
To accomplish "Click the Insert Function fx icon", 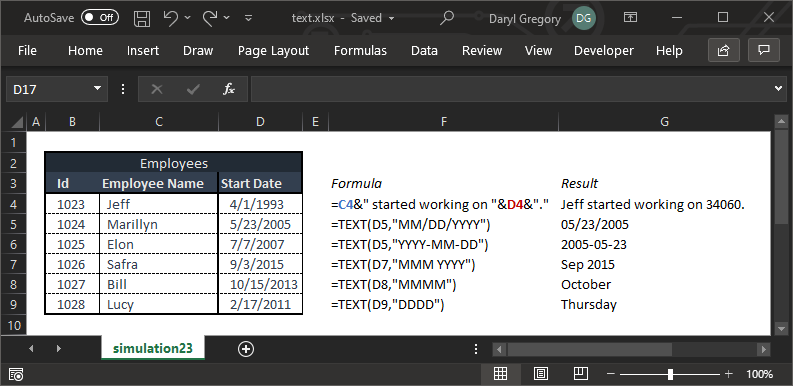I will click(x=229, y=90).
